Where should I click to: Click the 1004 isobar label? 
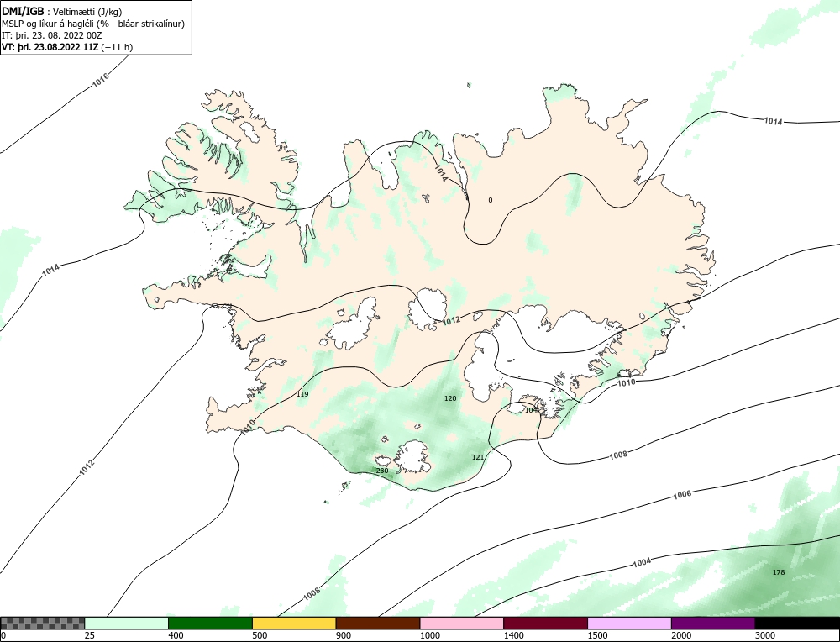tap(642, 562)
